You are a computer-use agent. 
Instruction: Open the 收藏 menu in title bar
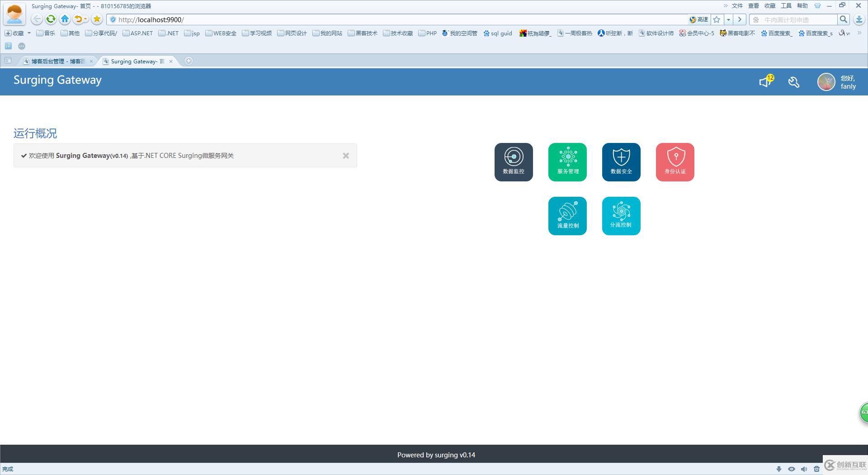click(x=770, y=6)
